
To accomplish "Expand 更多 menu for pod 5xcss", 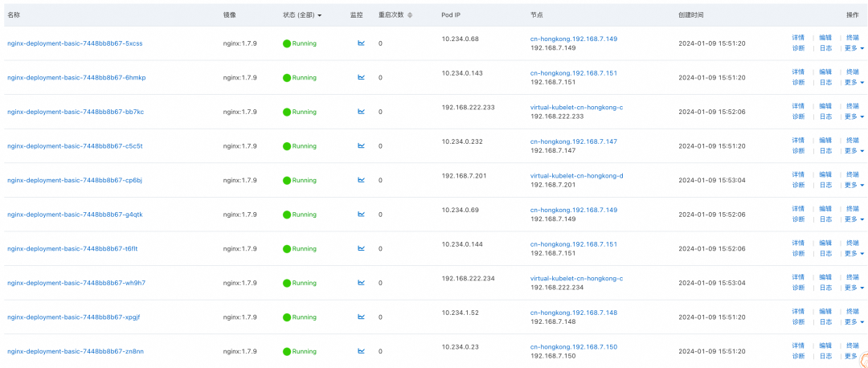I will [854, 48].
